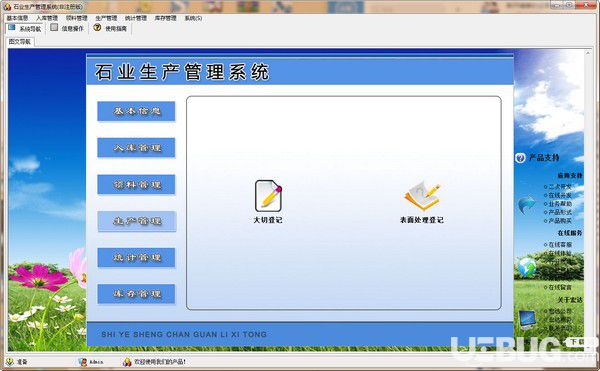The image size is (600, 371).
Task: Click the 入库管理 navigation button
Action: click(136, 148)
